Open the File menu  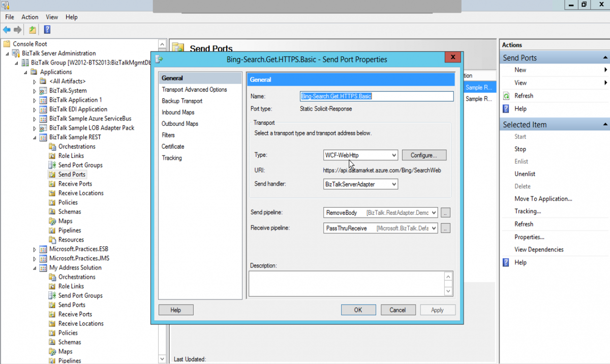[10, 17]
